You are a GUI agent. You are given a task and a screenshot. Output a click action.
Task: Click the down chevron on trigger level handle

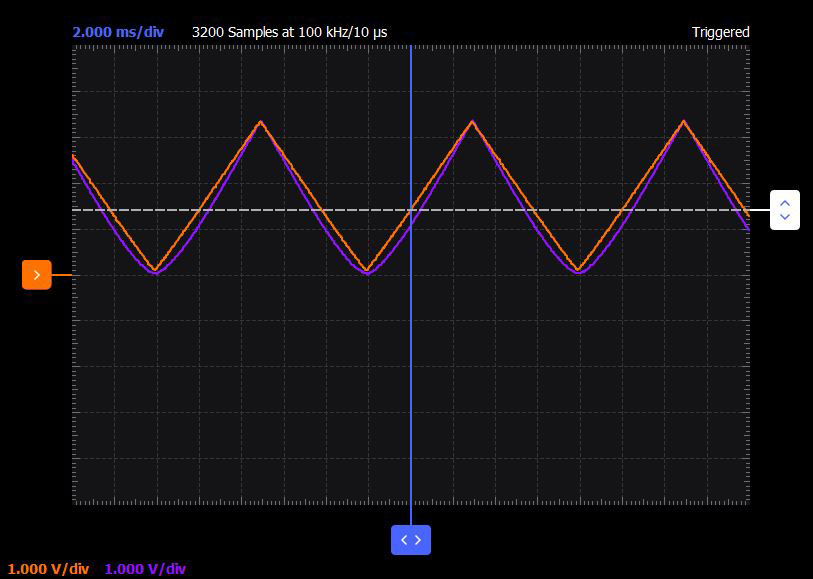[x=784, y=216]
